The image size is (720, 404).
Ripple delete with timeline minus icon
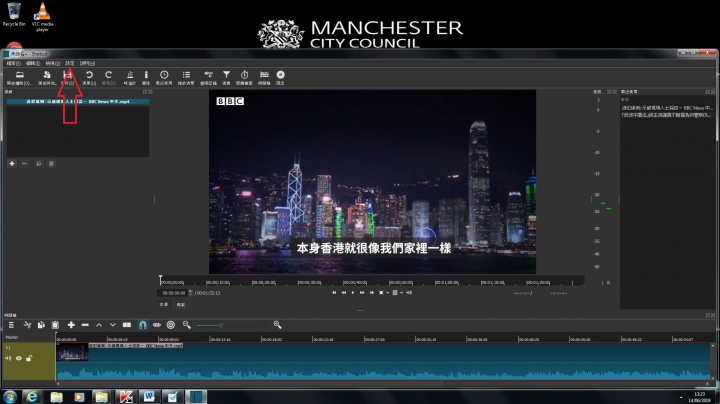pyautogui.click(x=85, y=325)
